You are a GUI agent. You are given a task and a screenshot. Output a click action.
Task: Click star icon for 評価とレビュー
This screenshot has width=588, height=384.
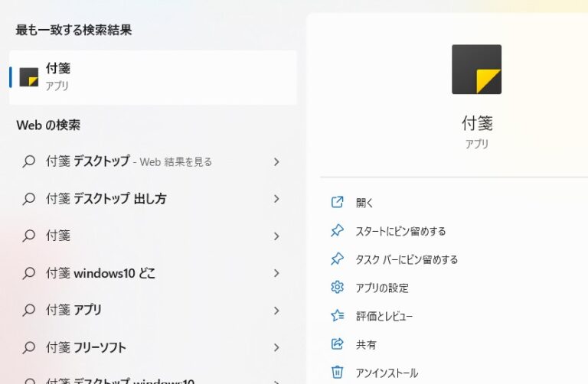click(337, 316)
